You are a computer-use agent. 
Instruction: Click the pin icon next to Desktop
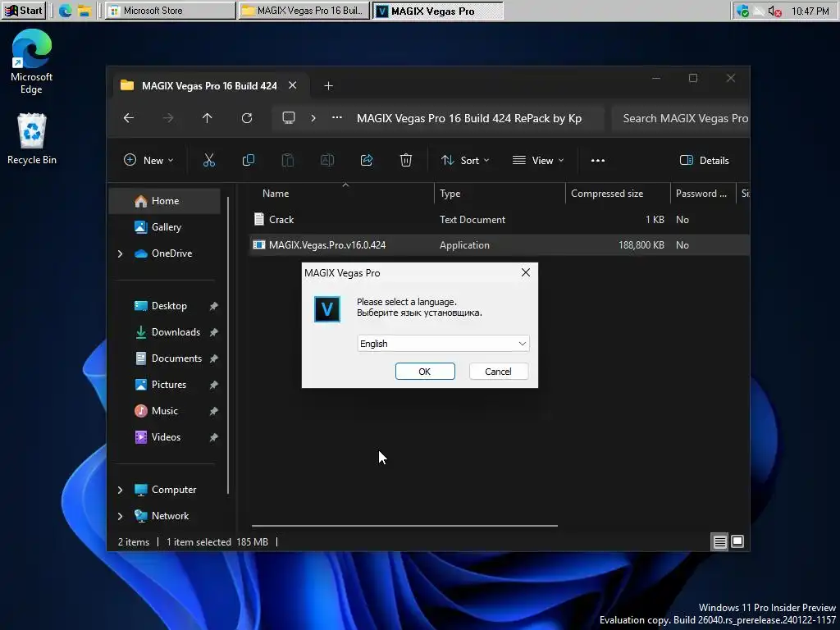click(x=213, y=306)
